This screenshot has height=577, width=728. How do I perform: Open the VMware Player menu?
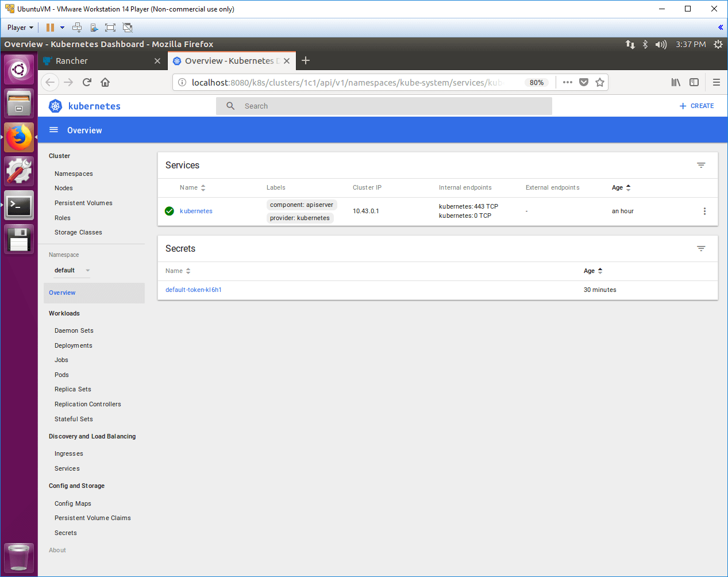pos(20,28)
